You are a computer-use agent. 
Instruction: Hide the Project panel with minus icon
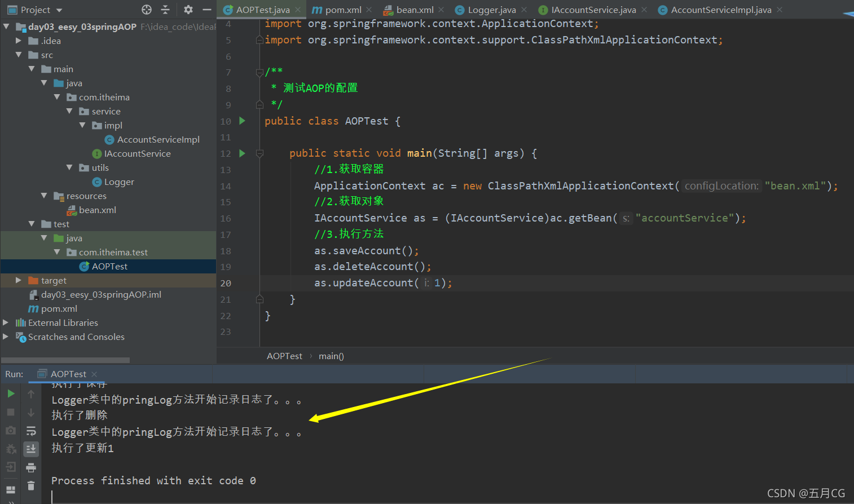[207, 10]
